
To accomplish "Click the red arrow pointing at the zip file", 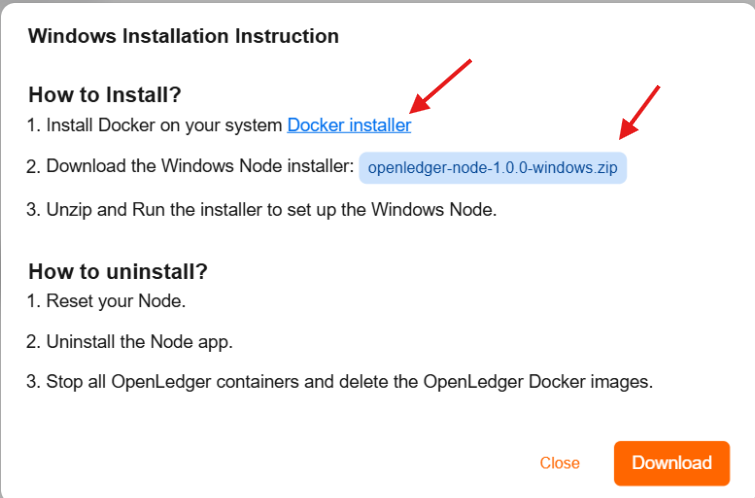I will [x=639, y=110].
